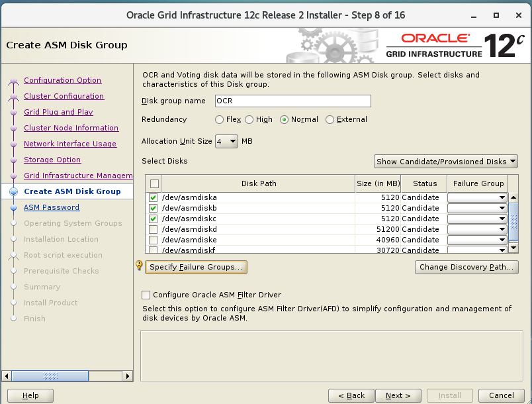Select External redundancy

(330, 119)
